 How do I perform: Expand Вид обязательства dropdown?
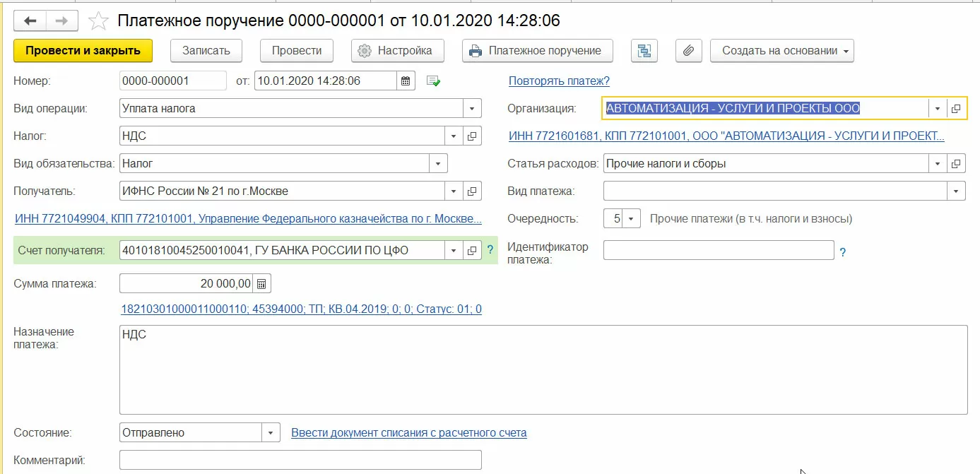tap(438, 164)
